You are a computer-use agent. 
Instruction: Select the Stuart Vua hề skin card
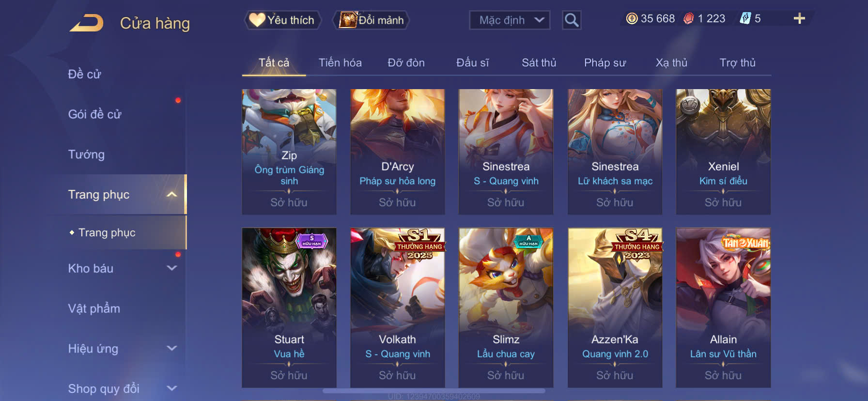tap(289, 308)
